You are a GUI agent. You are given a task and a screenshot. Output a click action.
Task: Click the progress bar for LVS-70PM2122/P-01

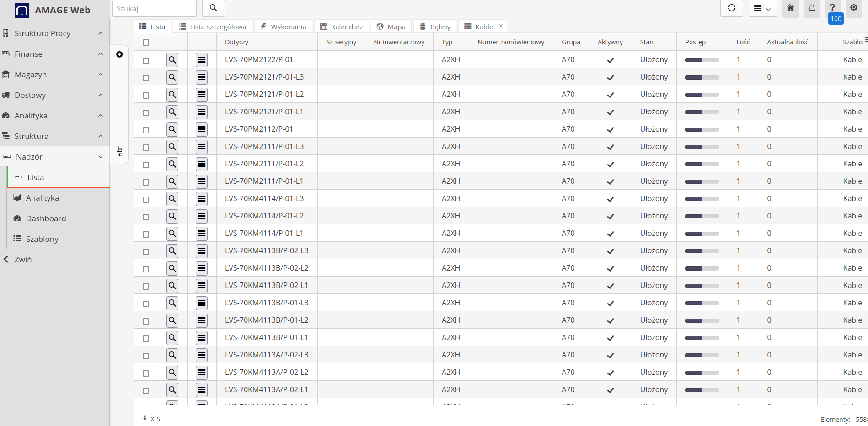click(701, 59)
